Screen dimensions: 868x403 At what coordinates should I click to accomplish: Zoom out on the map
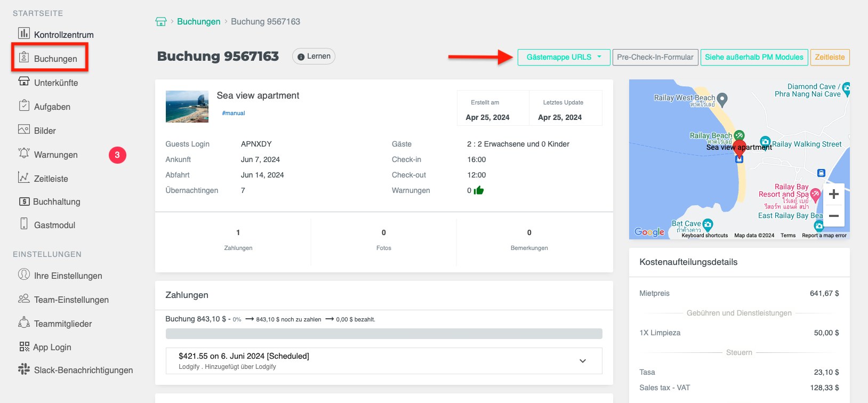pos(834,216)
